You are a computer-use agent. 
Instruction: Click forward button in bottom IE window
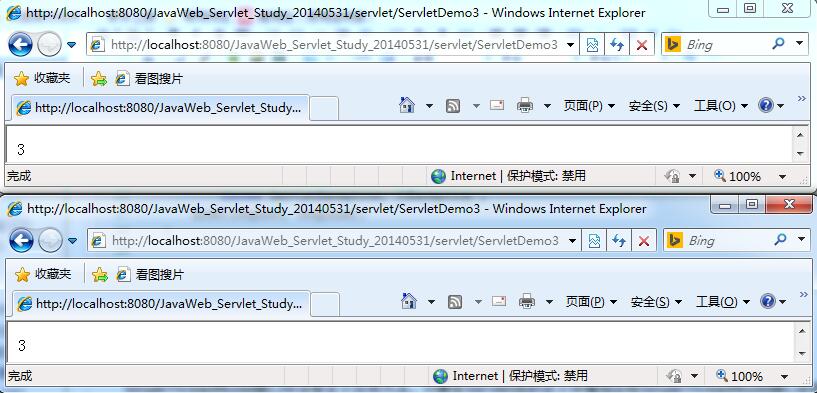[x=51, y=241]
